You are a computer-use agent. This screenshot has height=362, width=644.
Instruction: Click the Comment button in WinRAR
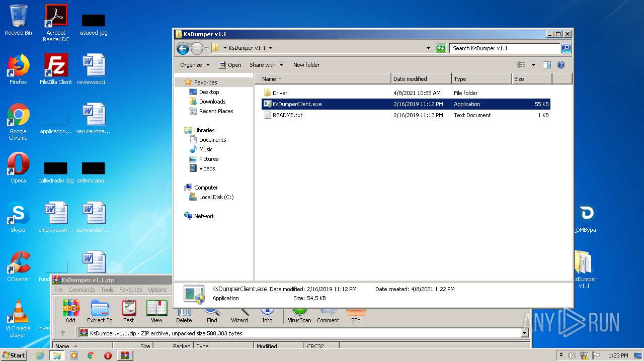click(328, 315)
